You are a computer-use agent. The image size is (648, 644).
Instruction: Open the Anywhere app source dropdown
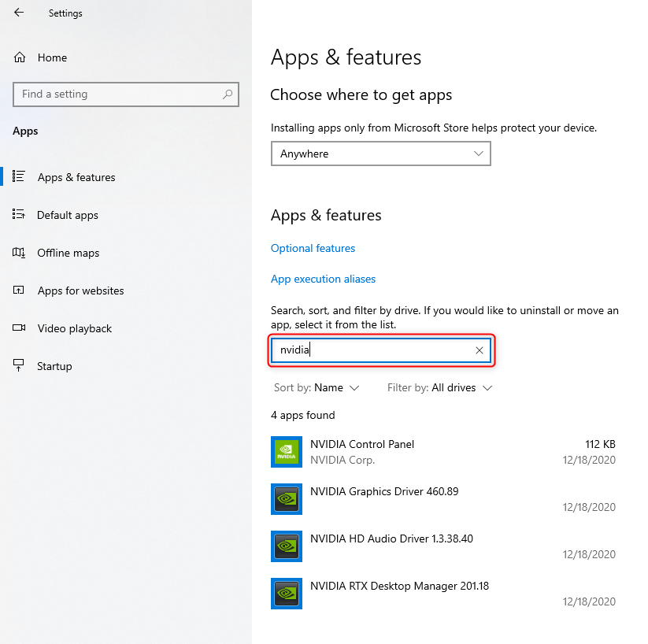click(x=380, y=154)
